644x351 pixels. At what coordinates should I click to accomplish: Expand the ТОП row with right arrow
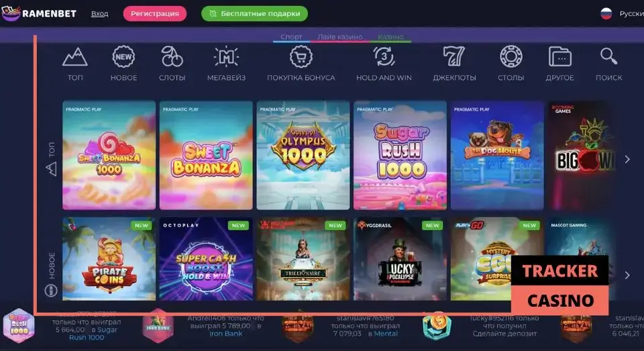pyautogui.click(x=627, y=159)
